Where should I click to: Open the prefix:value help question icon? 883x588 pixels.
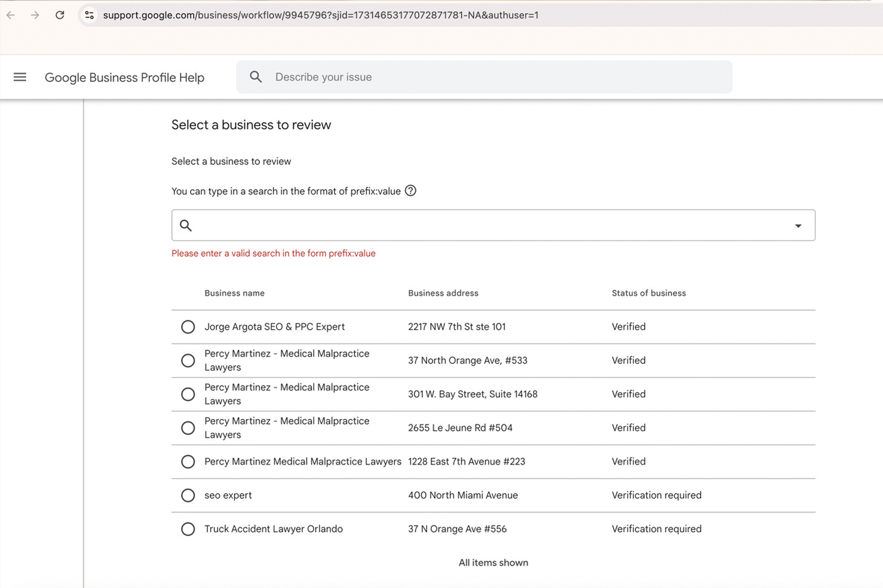pyautogui.click(x=410, y=191)
